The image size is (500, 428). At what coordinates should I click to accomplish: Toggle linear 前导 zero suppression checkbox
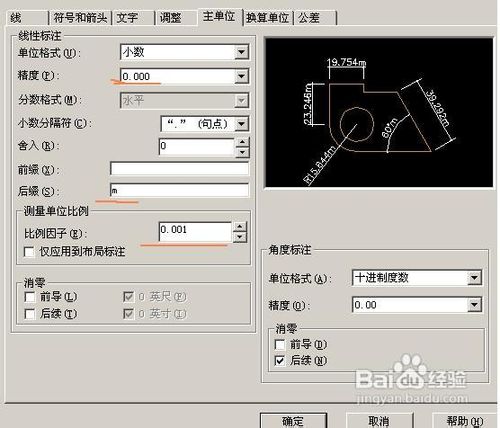tap(30, 296)
